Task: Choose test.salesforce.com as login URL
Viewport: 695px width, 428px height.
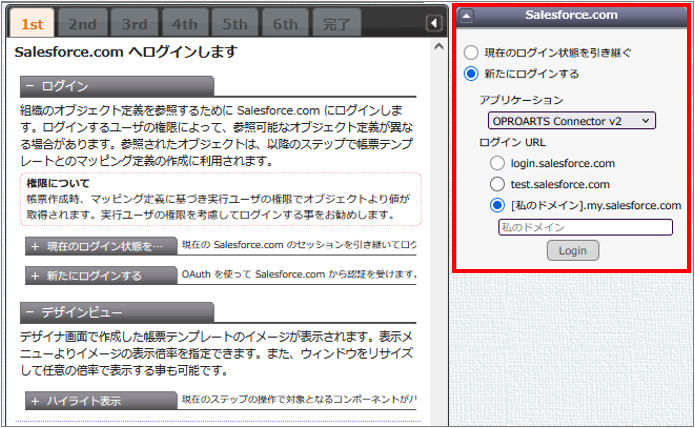Action: pyautogui.click(x=497, y=184)
